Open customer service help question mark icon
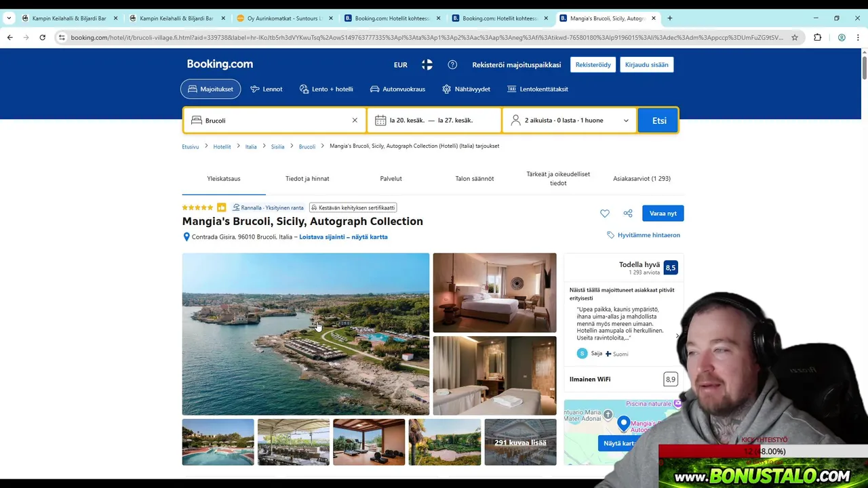Image resolution: width=868 pixels, height=488 pixels. tap(452, 64)
